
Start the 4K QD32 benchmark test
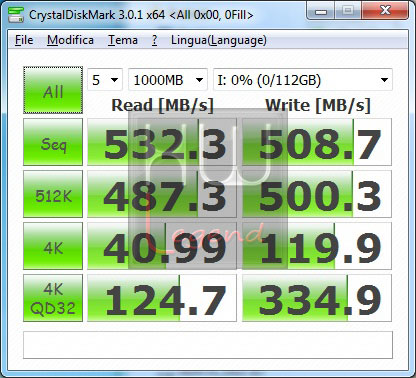(53, 298)
